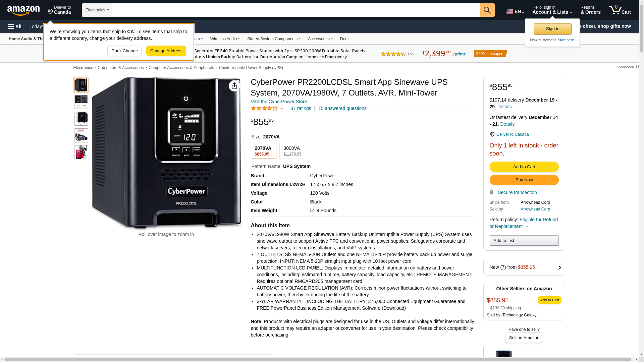Click the yellow Add to Cart button
The width and height of the screenshot is (644, 362).
click(x=524, y=167)
